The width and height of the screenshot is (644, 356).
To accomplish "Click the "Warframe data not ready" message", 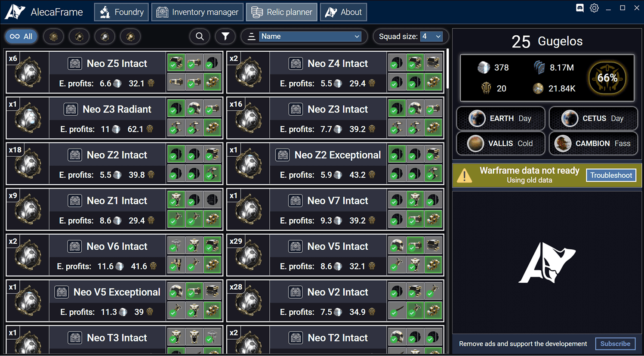I will (530, 170).
